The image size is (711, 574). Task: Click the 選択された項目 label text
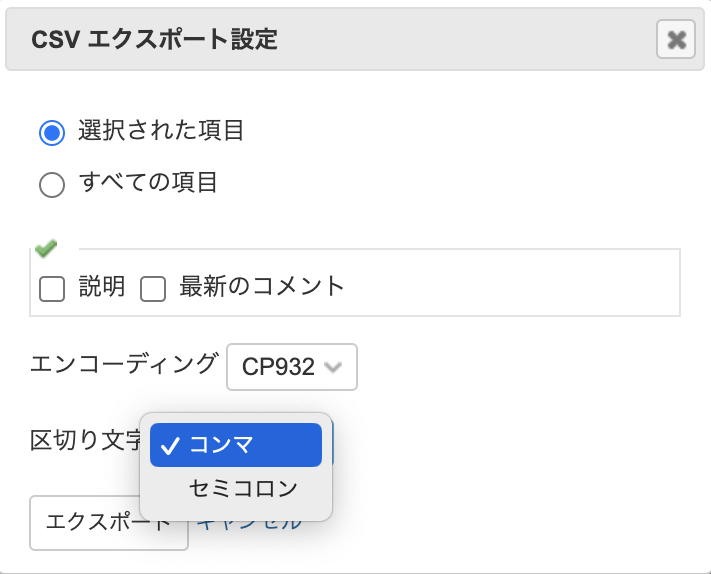coord(161,130)
